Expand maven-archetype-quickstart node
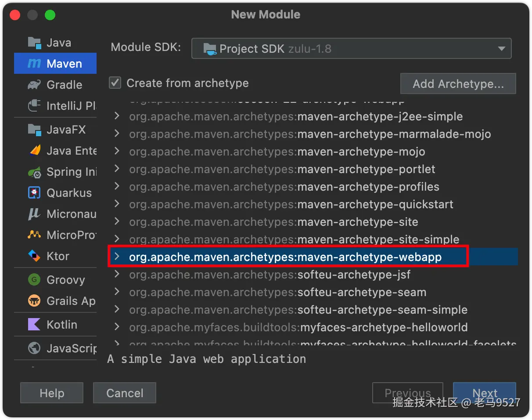This screenshot has height=420, width=532. [x=117, y=204]
